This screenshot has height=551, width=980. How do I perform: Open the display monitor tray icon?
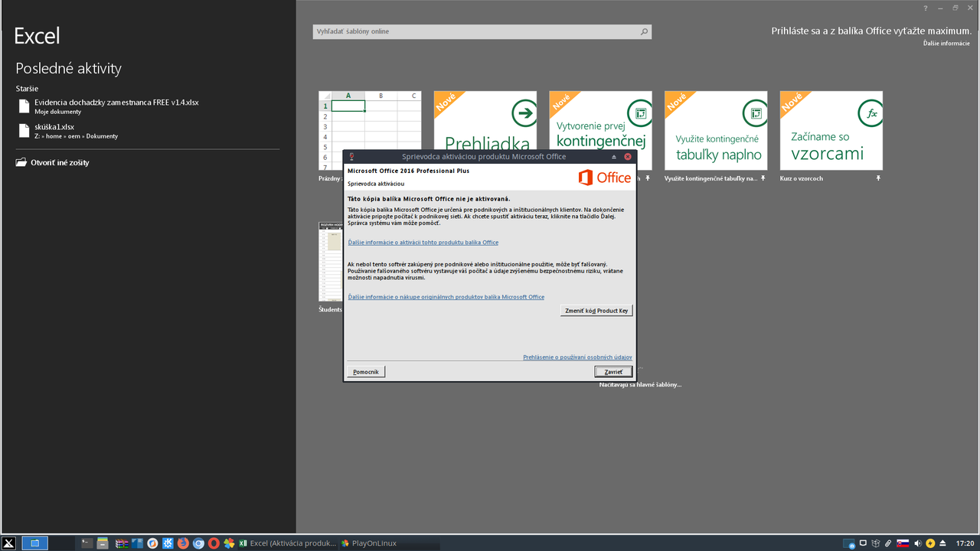pyautogui.click(x=863, y=543)
